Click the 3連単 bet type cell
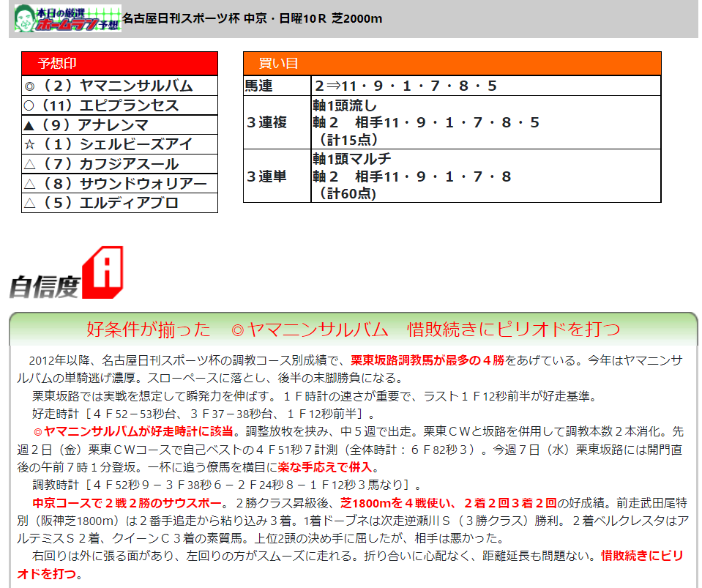The image size is (702, 588). 277,176
